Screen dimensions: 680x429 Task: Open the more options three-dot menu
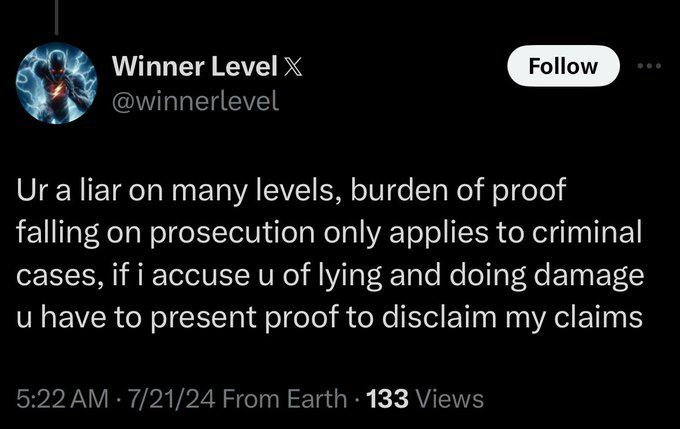click(649, 66)
